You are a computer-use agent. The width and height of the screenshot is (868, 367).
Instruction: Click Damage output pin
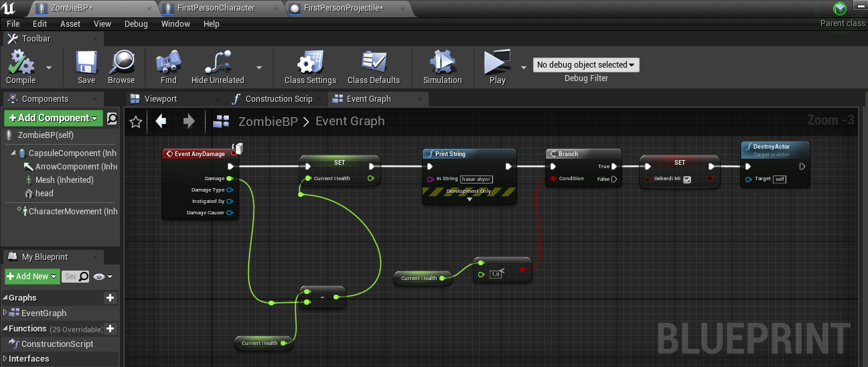(229, 178)
